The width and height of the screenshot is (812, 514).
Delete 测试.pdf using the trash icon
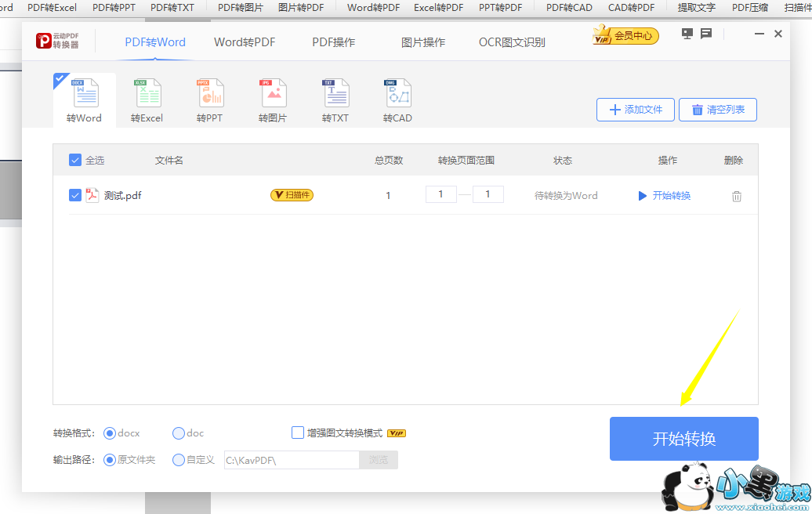coord(737,196)
